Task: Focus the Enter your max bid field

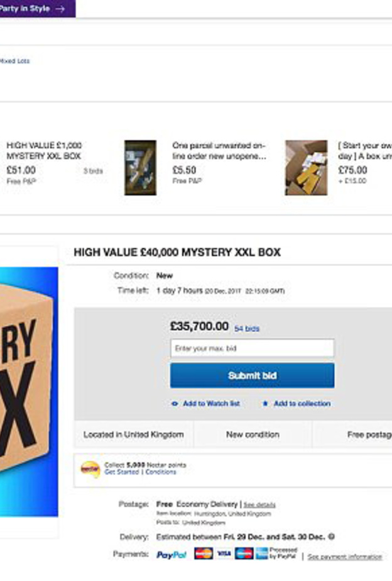Action: [x=252, y=348]
